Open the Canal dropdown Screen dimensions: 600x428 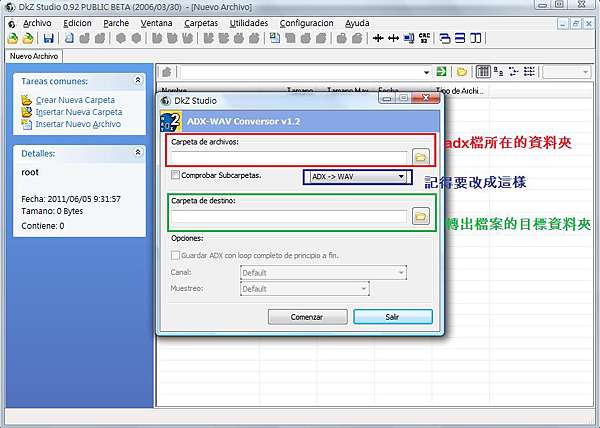point(323,273)
